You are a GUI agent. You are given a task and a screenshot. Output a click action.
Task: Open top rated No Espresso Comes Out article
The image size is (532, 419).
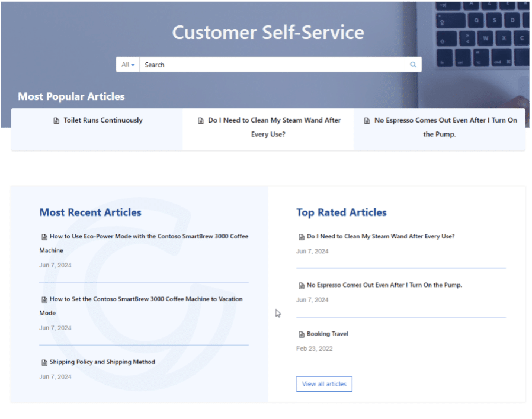[x=384, y=285]
